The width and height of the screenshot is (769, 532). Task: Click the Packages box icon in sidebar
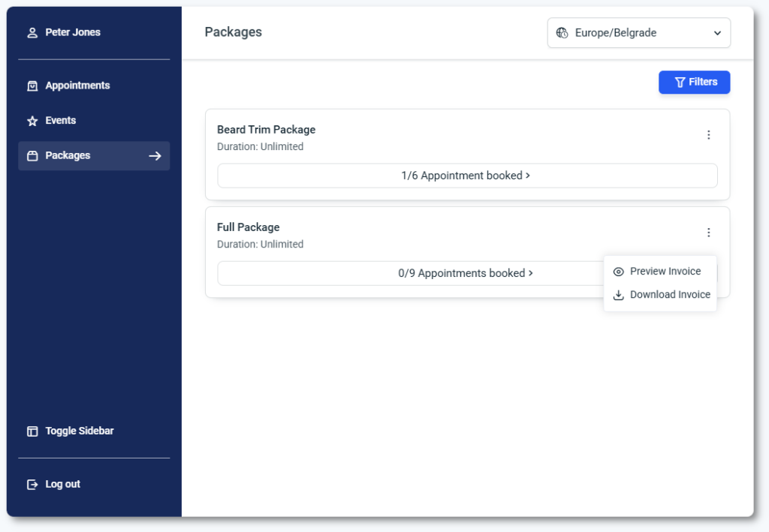coord(32,156)
